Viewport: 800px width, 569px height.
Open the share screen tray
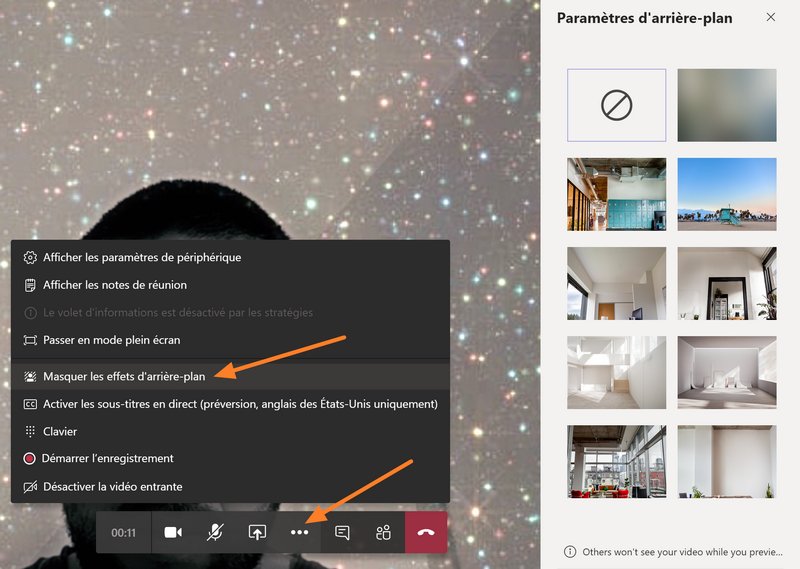(257, 532)
